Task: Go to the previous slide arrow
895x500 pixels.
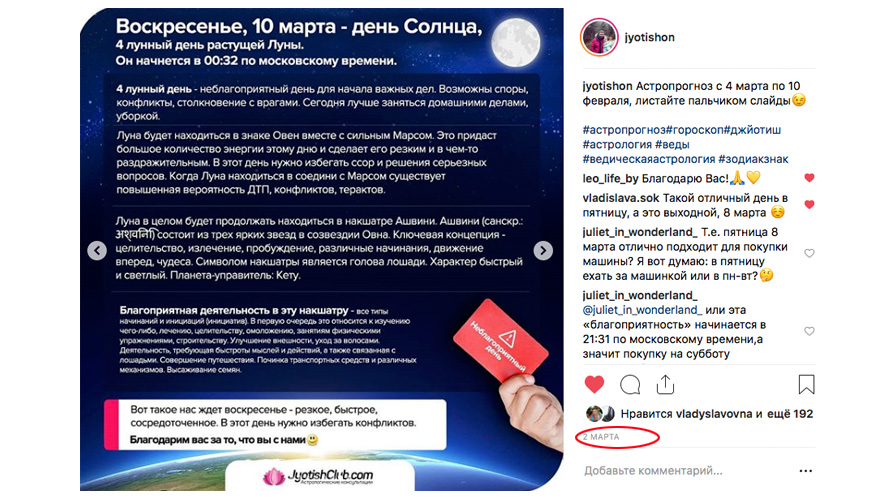Action: click(97, 250)
